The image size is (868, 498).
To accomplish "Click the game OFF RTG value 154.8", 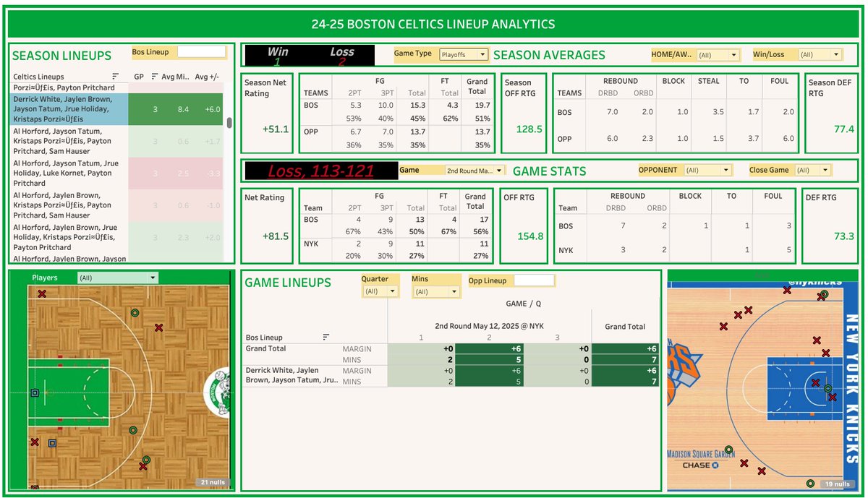I will point(530,236).
